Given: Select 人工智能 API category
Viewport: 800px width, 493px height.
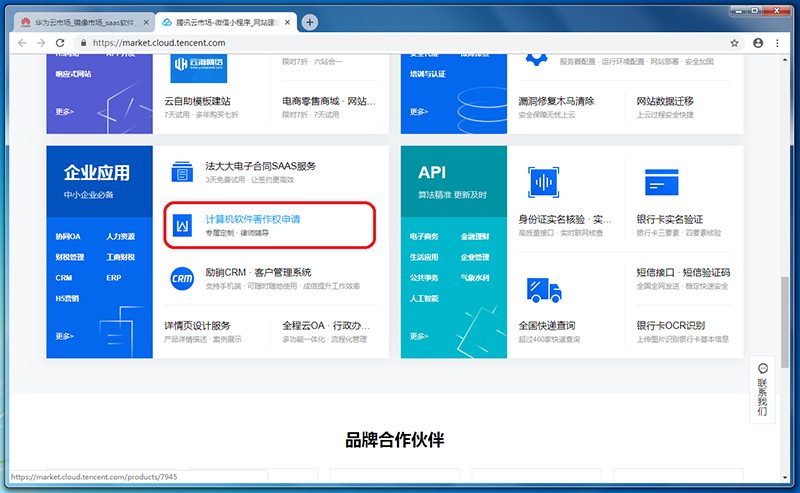Looking at the screenshot, I should point(424,298).
